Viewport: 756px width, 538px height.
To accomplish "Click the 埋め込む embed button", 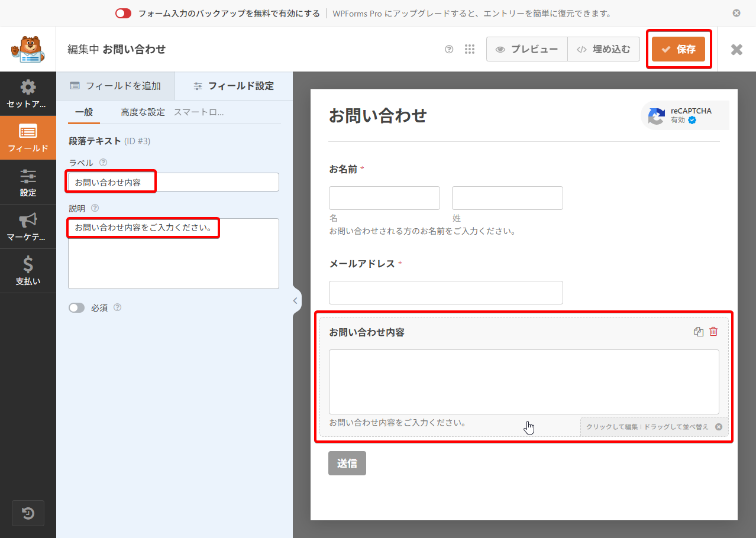I will tap(603, 50).
